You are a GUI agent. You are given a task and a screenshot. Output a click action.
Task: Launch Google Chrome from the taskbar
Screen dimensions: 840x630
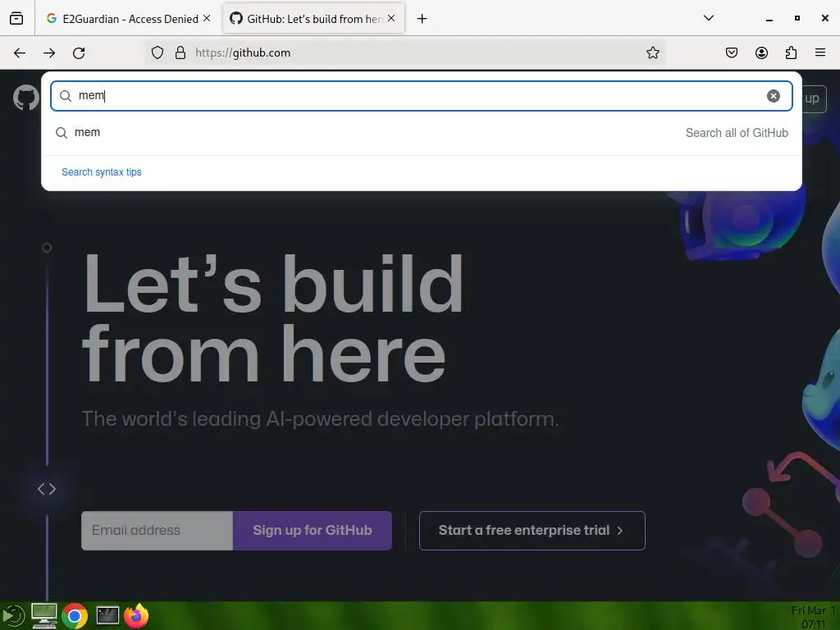pyautogui.click(x=75, y=616)
